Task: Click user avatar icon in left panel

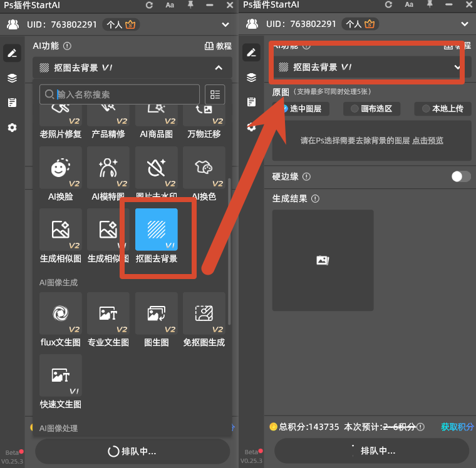Action: [13, 24]
